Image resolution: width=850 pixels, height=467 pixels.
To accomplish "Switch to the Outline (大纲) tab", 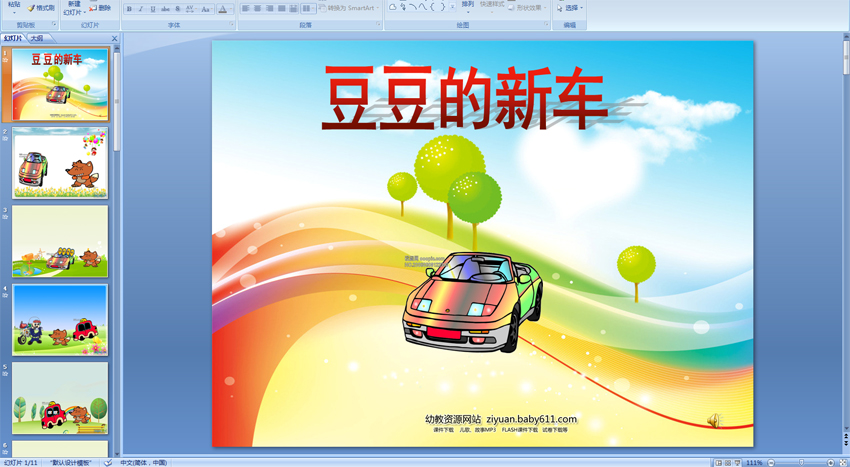I will tap(37, 39).
